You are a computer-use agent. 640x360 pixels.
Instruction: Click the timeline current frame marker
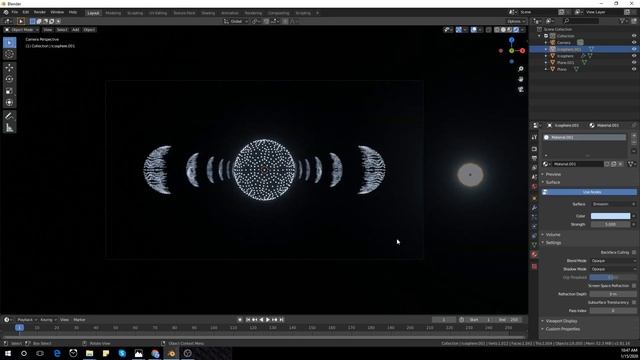click(x=19, y=328)
